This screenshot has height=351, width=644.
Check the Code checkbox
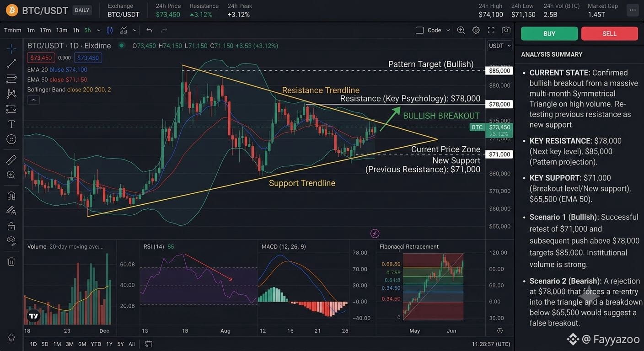pos(419,30)
